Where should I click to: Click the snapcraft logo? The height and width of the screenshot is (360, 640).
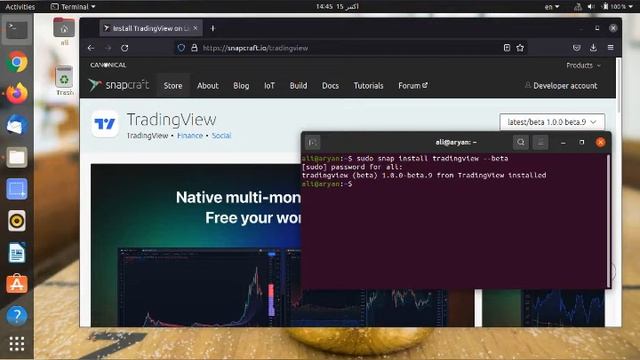click(119, 85)
